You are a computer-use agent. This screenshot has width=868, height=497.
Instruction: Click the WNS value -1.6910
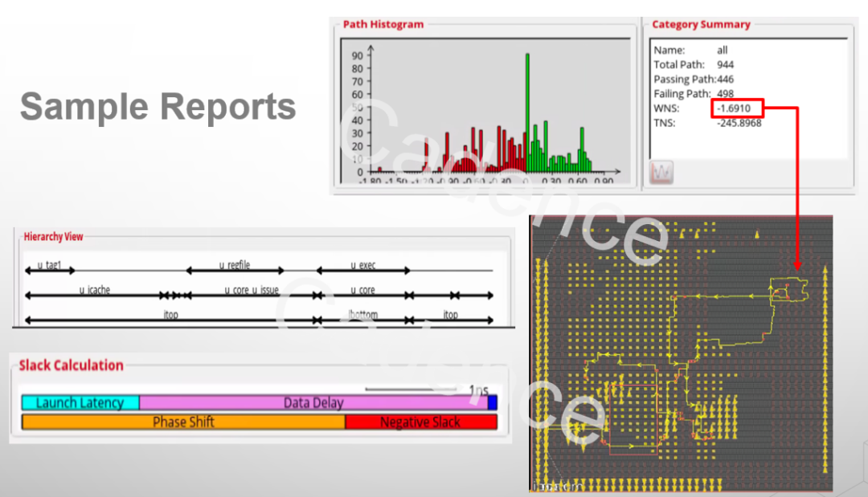(x=734, y=108)
